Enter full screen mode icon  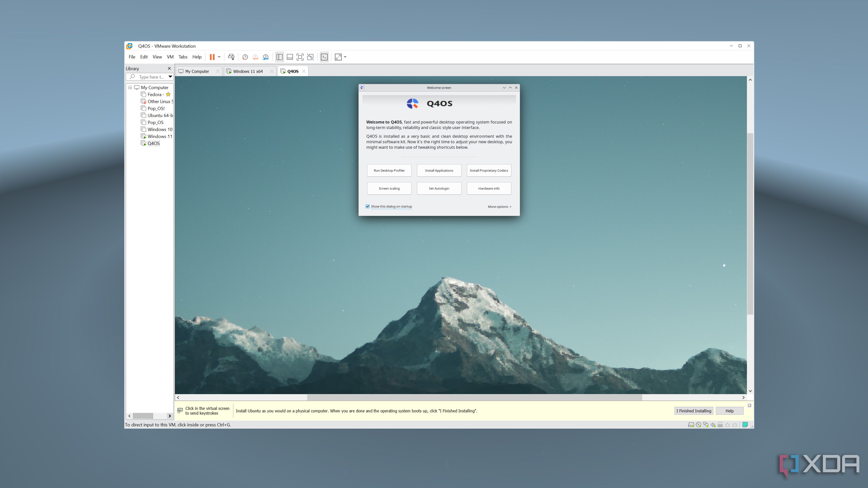pos(300,57)
